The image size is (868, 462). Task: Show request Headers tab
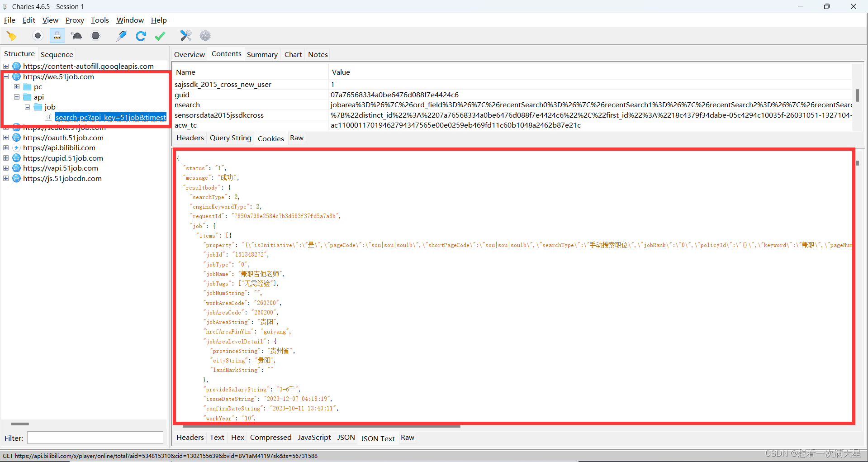[x=190, y=138]
